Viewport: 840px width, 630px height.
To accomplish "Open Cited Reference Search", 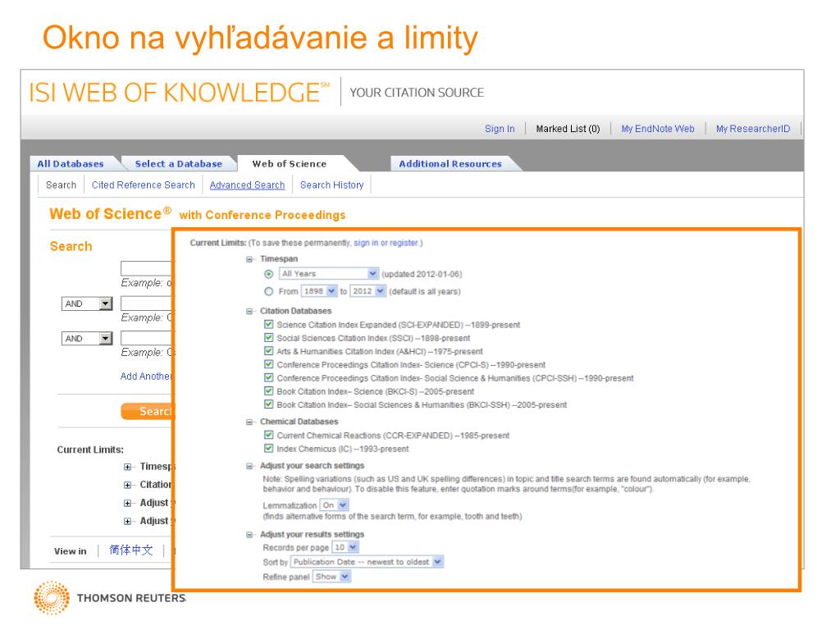I will (143, 185).
